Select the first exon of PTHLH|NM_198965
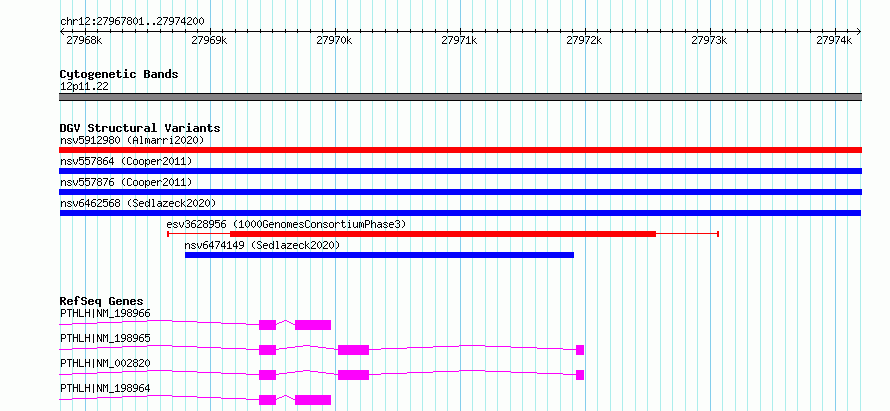Image resolution: width=890 pixels, height=411 pixels. [267, 350]
